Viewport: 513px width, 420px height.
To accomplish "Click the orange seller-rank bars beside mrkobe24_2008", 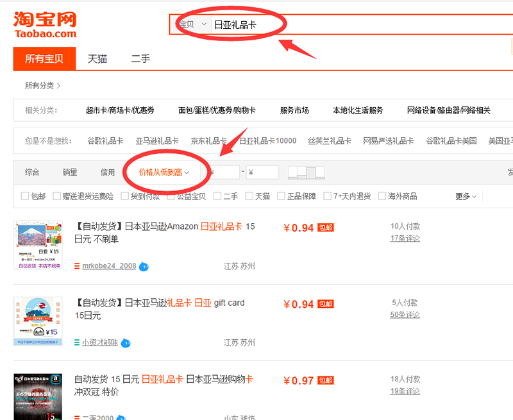I will (x=77, y=266).
